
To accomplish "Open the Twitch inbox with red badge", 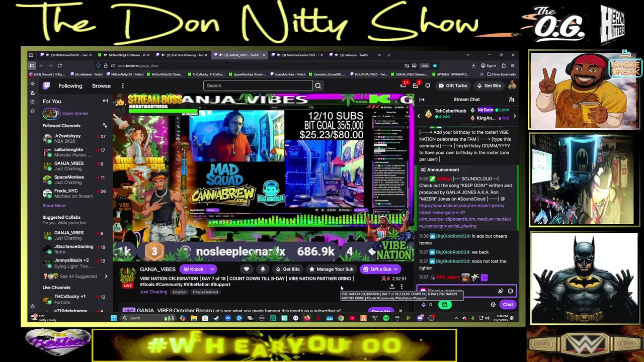I will [415, 85].
